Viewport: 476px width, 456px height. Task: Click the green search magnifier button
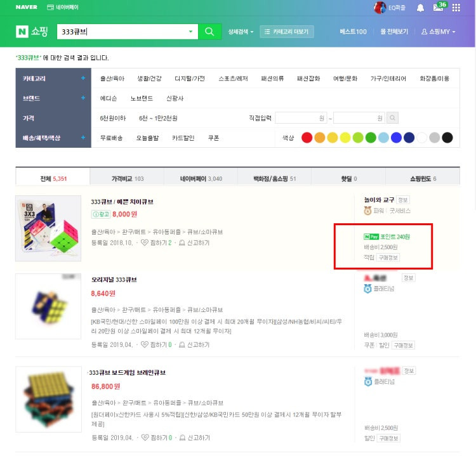point(209,32)
